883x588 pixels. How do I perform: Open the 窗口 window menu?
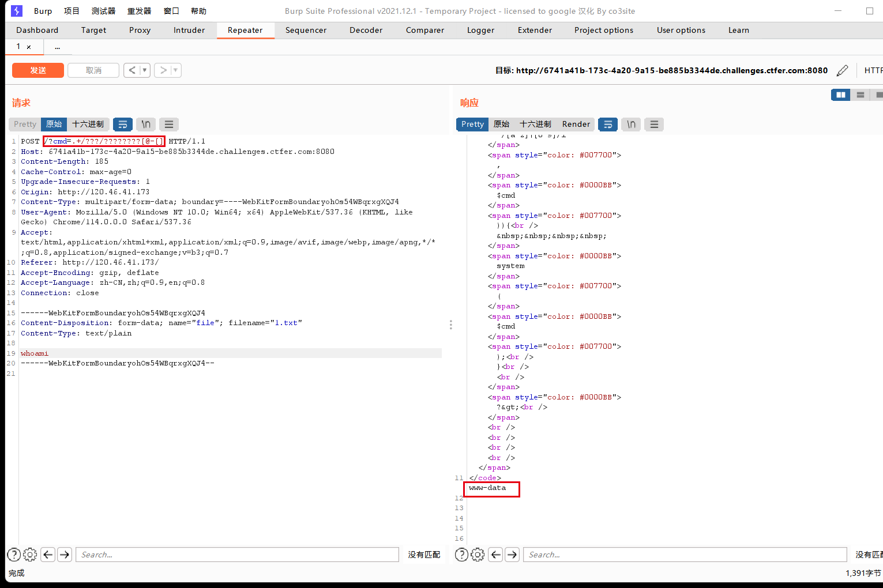coord(171,11)
